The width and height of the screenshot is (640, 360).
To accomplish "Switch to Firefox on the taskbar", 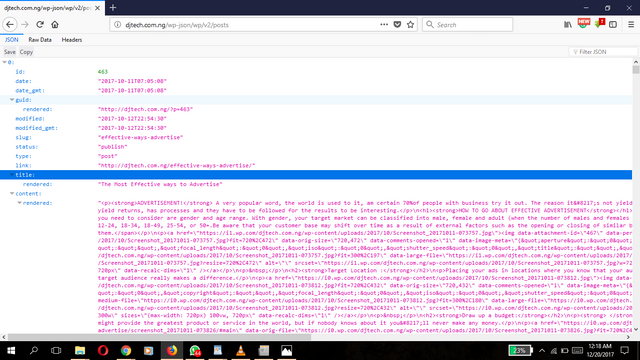I will 171,351.
